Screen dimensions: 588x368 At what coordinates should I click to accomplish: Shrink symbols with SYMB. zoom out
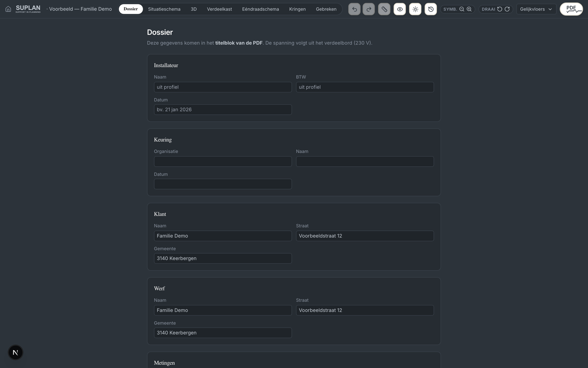tap(462, 9)
